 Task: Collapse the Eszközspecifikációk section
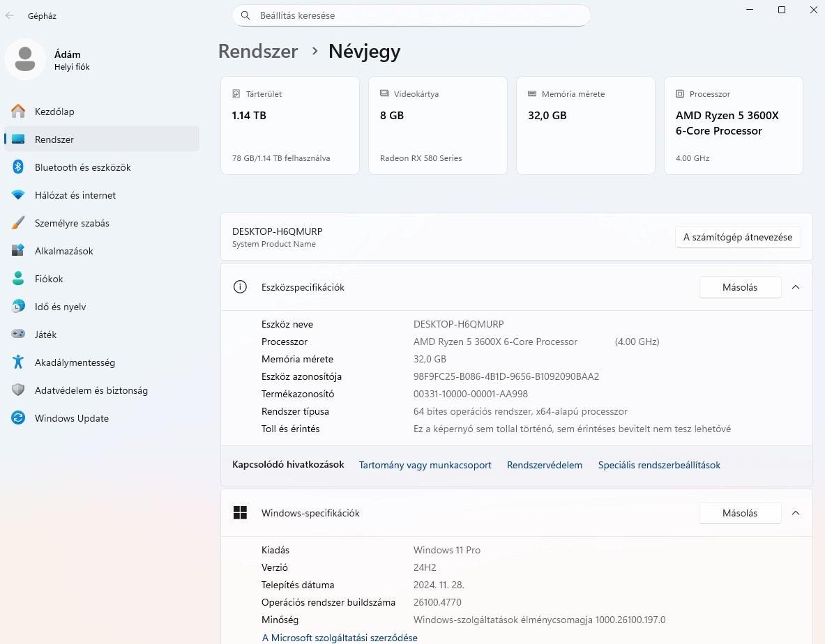pyautogui.click(x=796, y=287)
